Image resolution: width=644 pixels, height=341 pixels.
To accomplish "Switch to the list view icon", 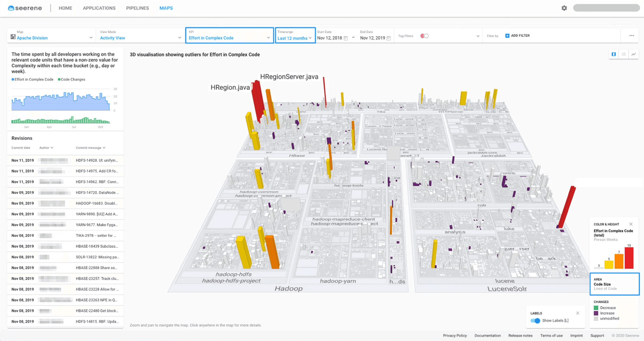I will [623, 54].
